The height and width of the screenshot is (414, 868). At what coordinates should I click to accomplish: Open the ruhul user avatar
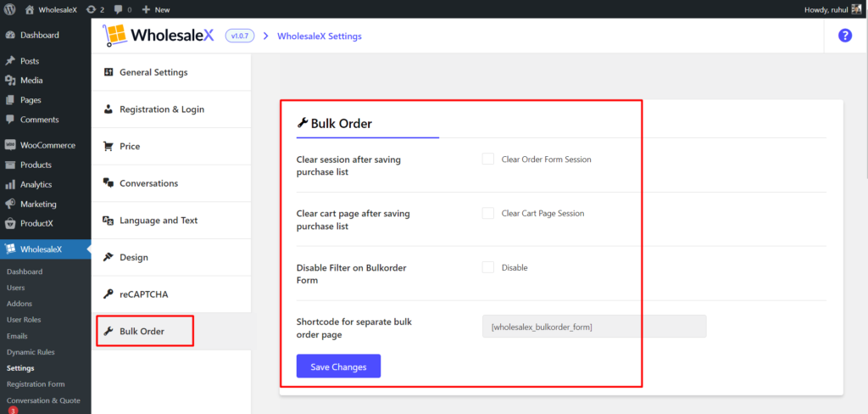click(858, 9)
